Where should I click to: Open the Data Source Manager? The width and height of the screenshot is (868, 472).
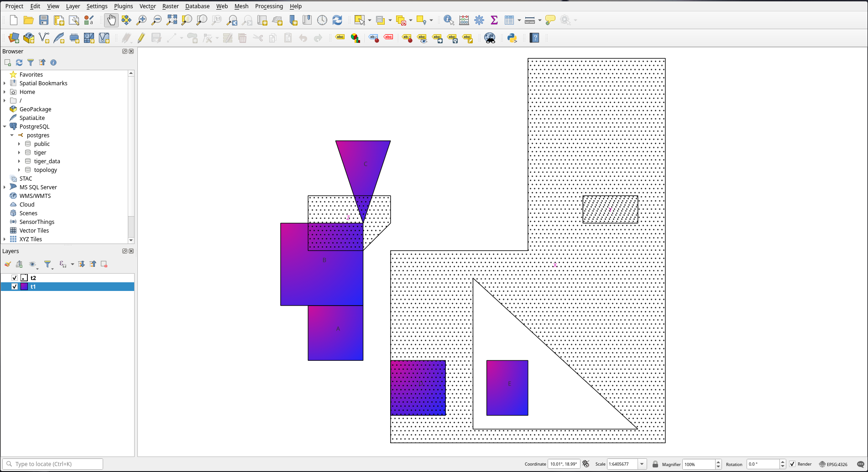click(x=14, y=38)
